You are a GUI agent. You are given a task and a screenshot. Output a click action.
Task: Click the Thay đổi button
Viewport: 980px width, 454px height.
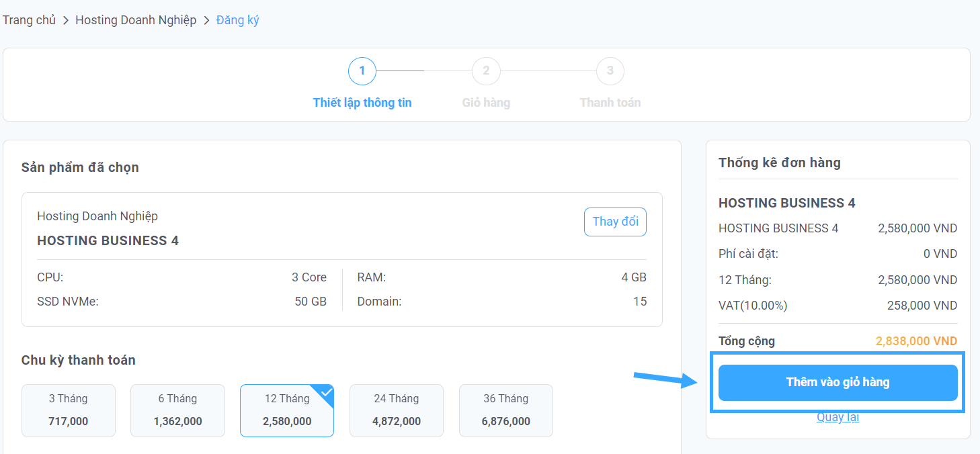[615, 222]
